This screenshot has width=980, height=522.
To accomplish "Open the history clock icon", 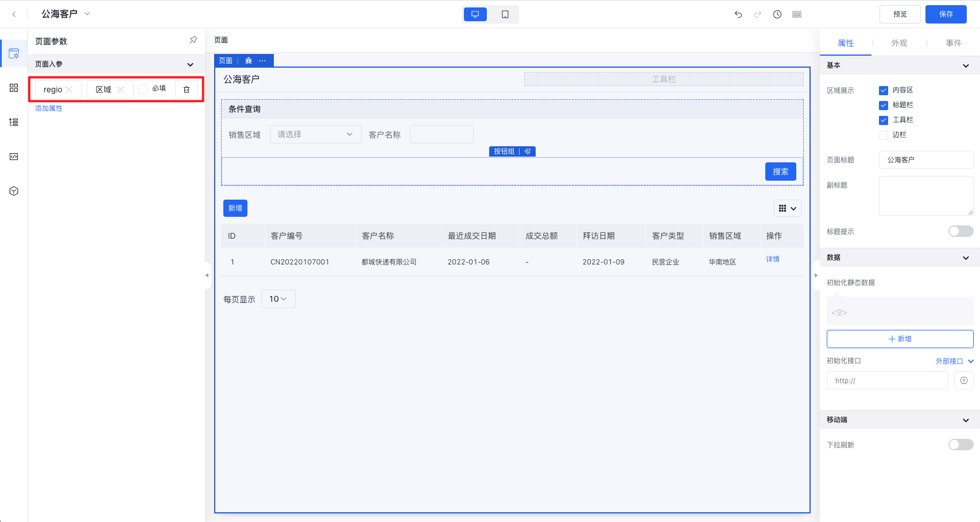I will 777,14.
